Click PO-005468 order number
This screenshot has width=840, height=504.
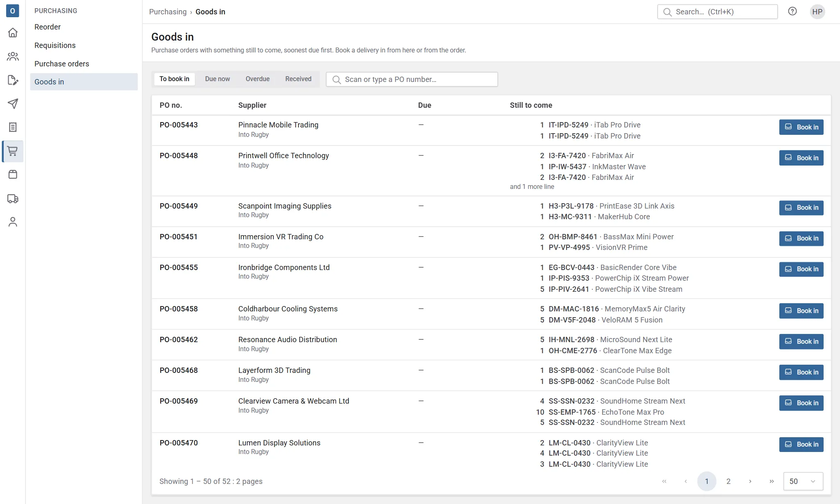pyautogui.click(x=179, y=370)
